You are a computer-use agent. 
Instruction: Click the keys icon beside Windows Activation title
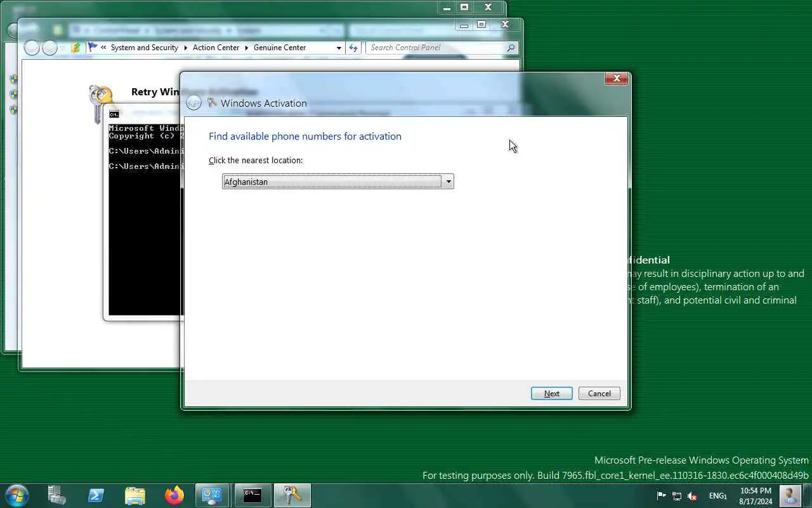(x=213, y=103)
